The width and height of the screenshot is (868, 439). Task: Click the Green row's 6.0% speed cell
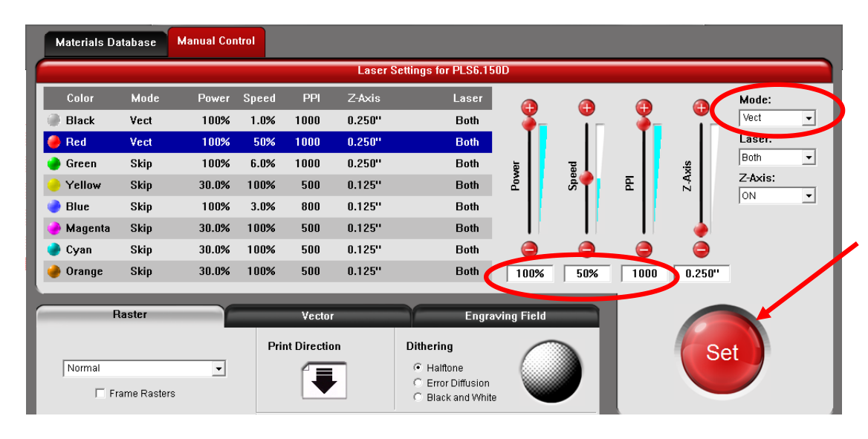[262, 163]
